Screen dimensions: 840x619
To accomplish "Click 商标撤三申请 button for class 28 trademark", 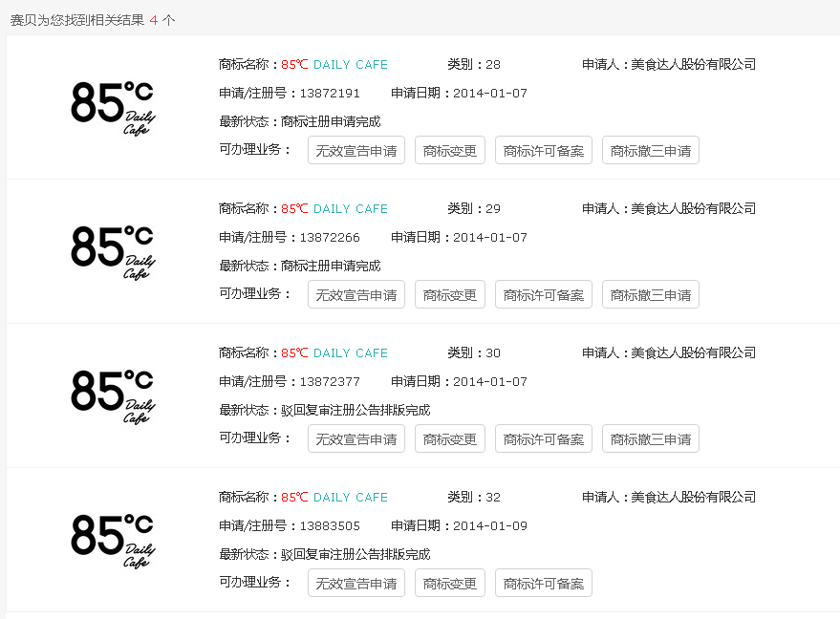I will point(651,151).
